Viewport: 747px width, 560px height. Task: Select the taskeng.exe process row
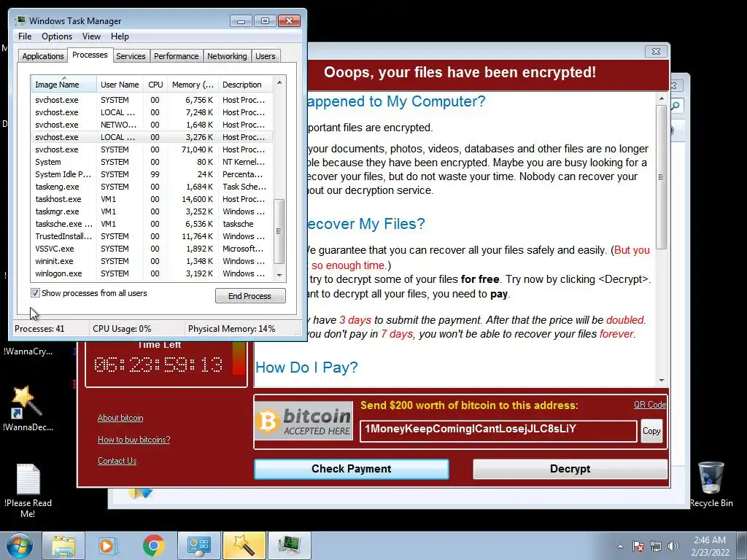point(152,187)
